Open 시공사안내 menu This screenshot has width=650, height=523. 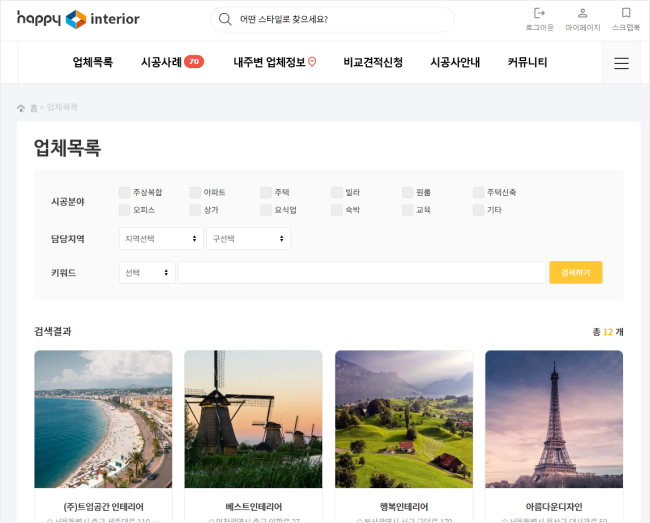(455, 62)
